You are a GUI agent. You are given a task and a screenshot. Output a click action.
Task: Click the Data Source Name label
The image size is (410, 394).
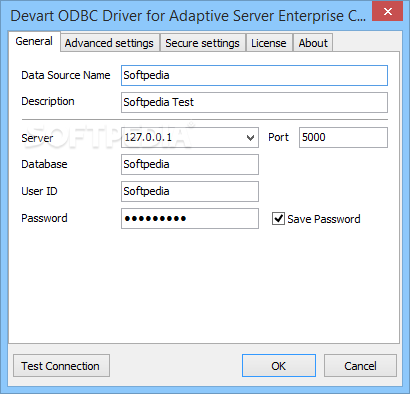click(x=66, y=75)
